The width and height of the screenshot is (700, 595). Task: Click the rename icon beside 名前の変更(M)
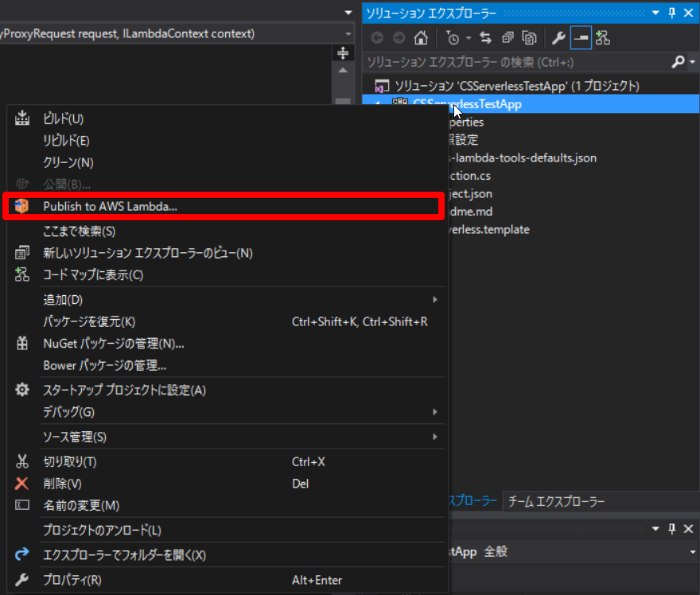click(x=22, y=505)
